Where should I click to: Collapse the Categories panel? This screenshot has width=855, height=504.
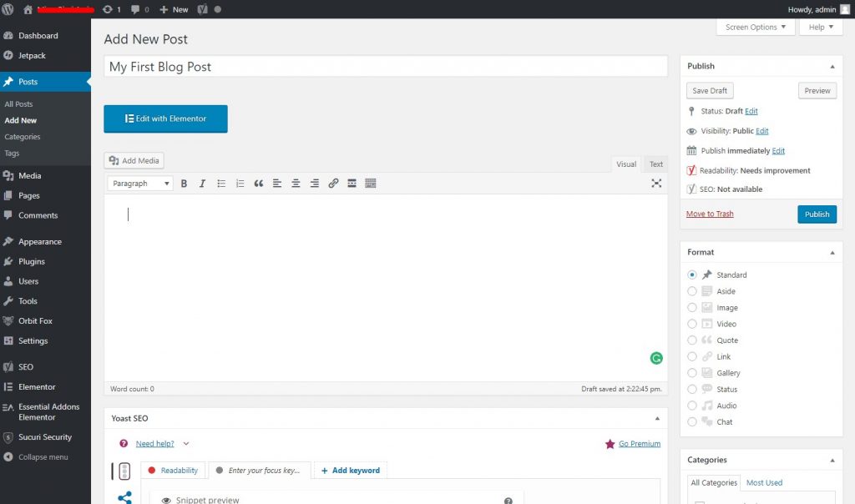pyautogui.click(x=832, y=461)
